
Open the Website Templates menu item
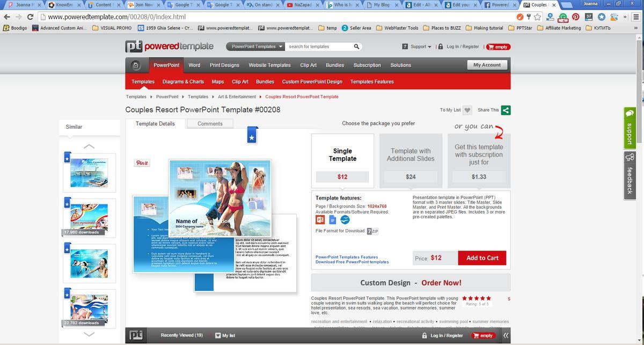(269, 65)
